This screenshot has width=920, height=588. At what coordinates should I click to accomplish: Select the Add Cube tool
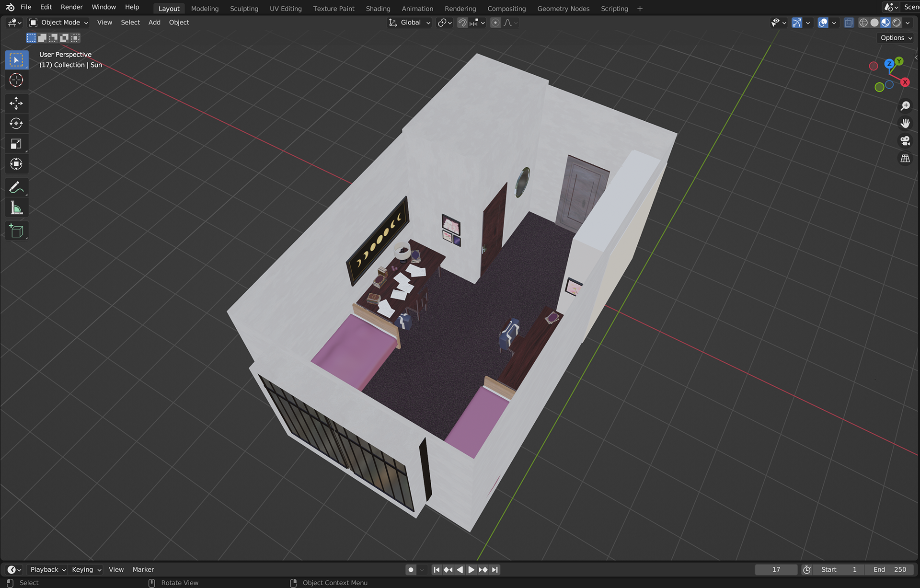click(x=16, y=231)
